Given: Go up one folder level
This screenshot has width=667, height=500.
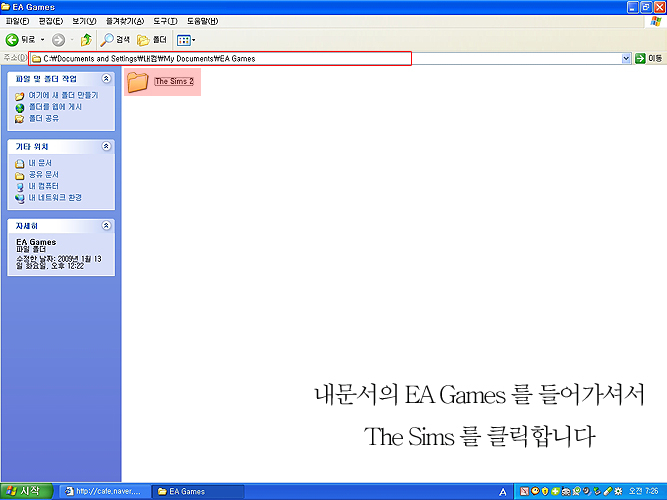Looking at the screenshot, I should click(x=86, y=40).
